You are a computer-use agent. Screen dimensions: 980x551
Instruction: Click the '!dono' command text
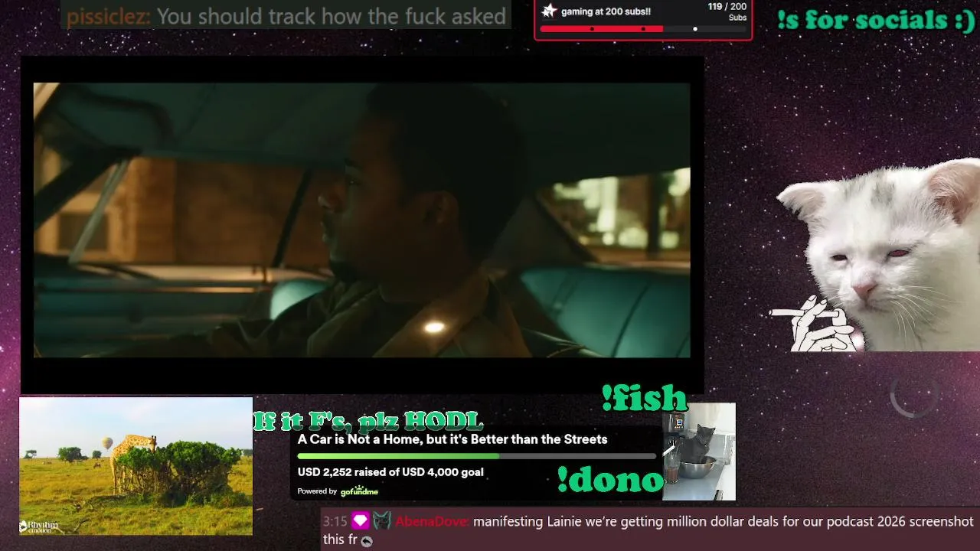point(610,479)
